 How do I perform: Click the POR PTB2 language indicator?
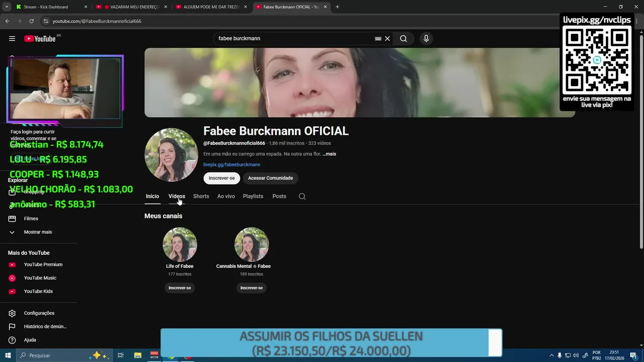[597, 355]
